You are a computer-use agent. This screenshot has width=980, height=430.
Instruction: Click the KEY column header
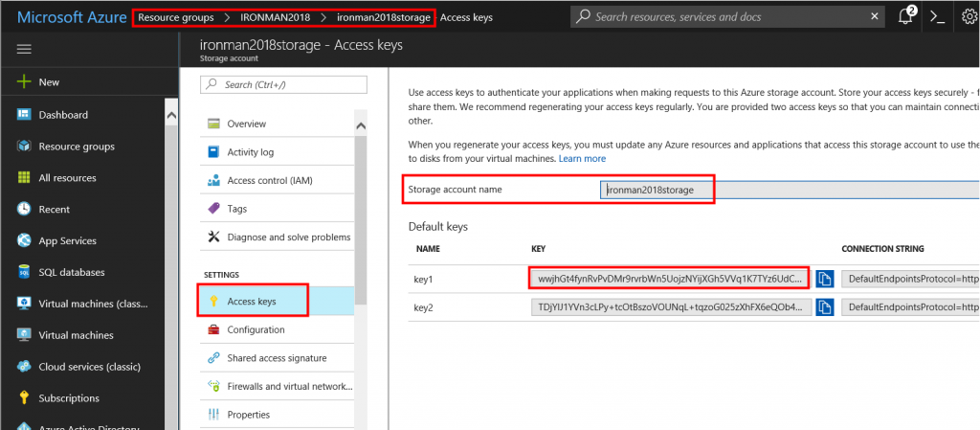coord(538,249)
